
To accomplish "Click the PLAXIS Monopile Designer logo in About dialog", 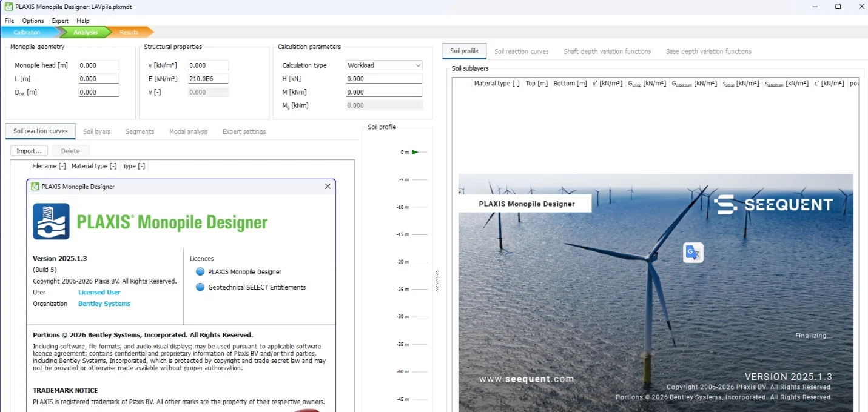I will pyautogui.click(x=52, y=222).
